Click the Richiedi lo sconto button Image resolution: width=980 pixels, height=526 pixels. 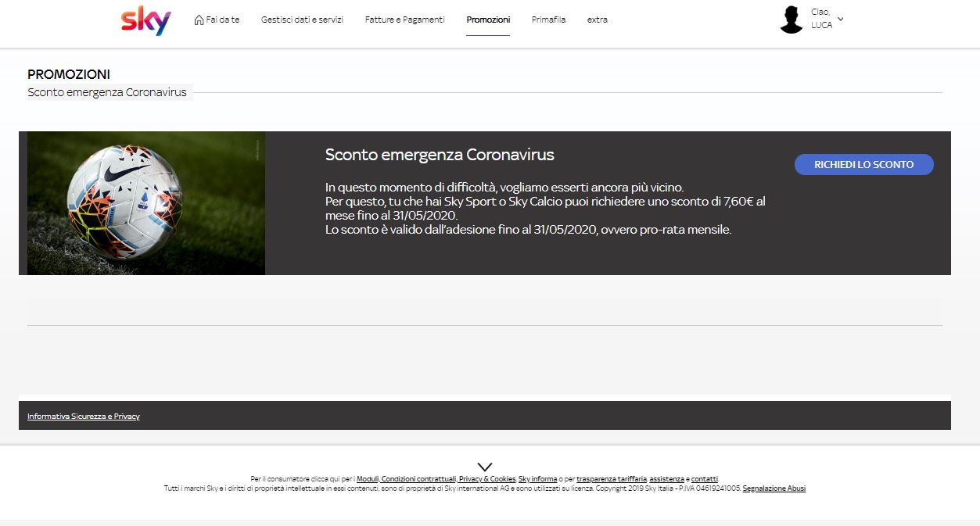(864, 164)
